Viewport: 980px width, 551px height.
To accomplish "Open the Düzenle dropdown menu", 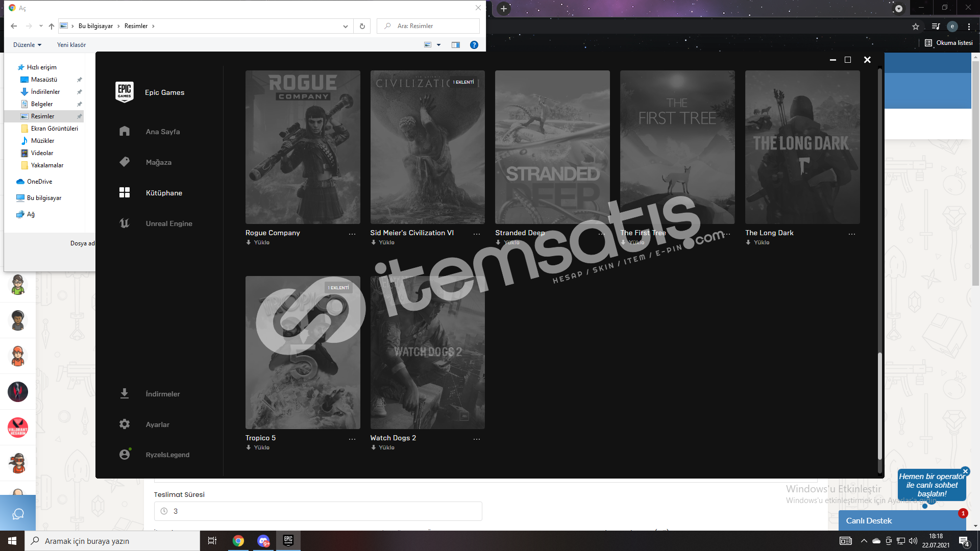I will (x=27, y=45).
